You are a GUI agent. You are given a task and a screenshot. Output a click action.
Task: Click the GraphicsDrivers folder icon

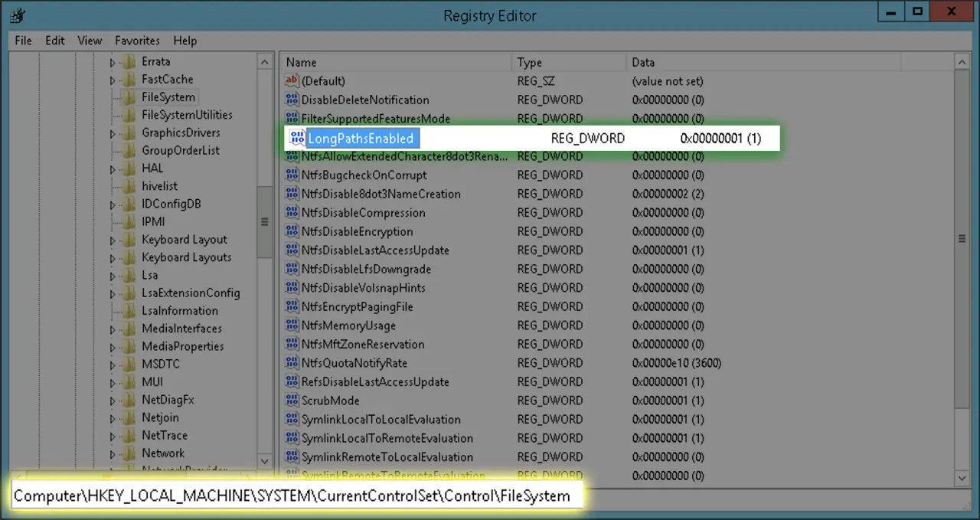129,132
